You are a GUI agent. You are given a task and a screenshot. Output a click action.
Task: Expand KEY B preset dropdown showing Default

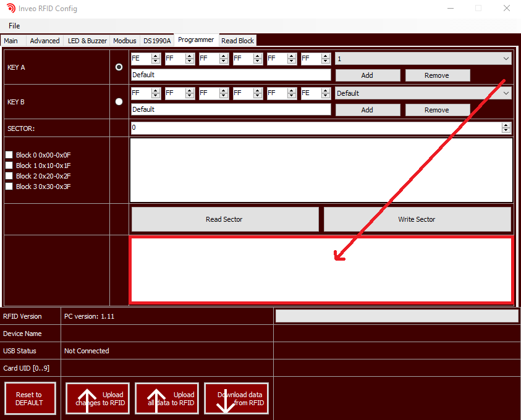tap(423, 93)
